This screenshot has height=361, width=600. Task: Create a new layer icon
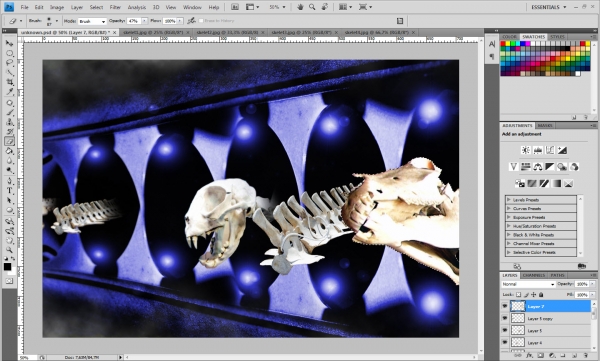[574, 356]
